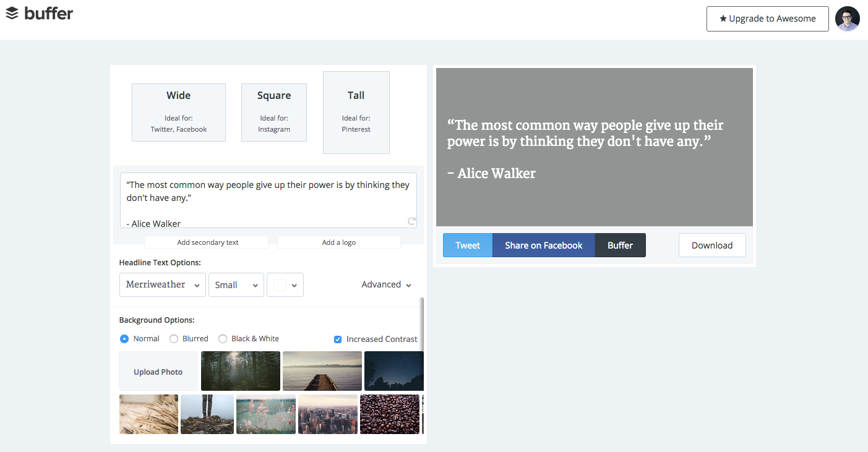The width and height of the screenshot is (868, 452).
Task: Select the Square image format
Action: [274, 113]
